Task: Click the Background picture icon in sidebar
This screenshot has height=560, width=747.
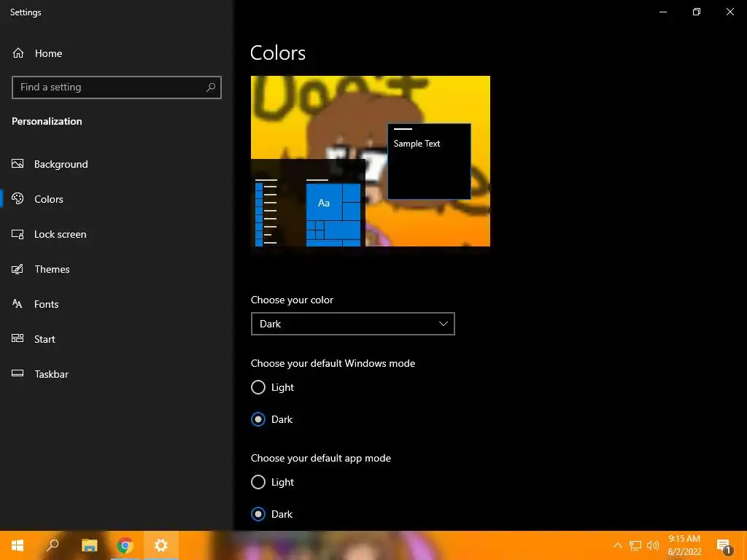Action: [18, 164]
